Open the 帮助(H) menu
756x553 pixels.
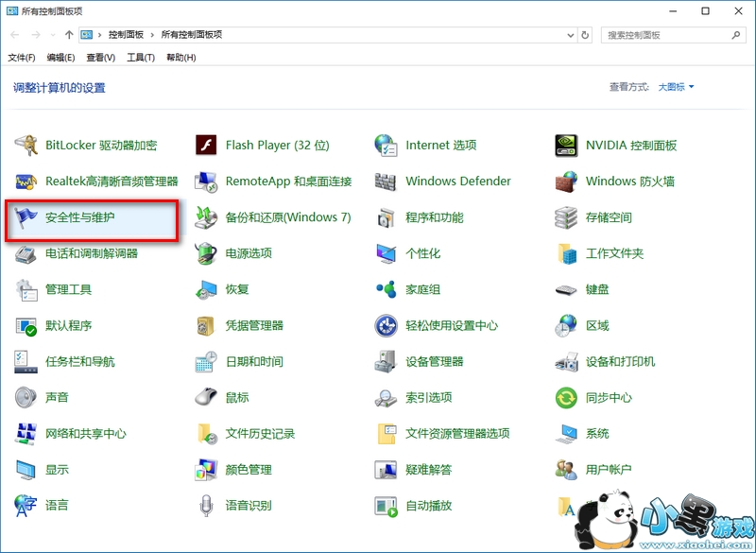coord(181,58)
